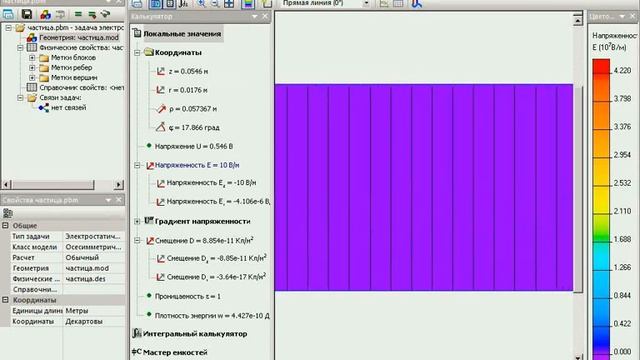Image resolution: width=640 pixels, height=360 pixels.
Task: Click the 'Метки вершин' folder icon
Action: click(44, 78)
